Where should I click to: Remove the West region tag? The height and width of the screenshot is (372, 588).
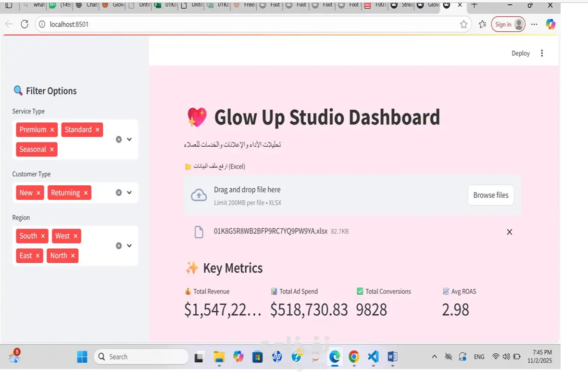75,236
